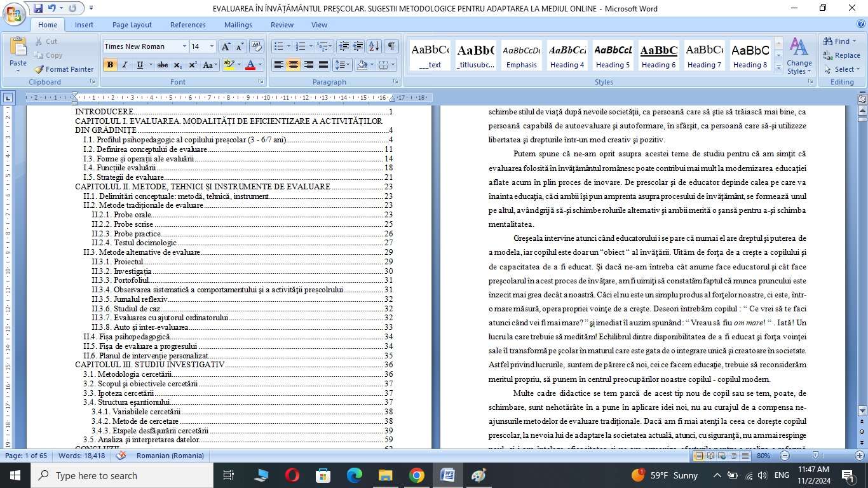
Task: Toggle Bold formatting
Action: click(x=110, y=65)
